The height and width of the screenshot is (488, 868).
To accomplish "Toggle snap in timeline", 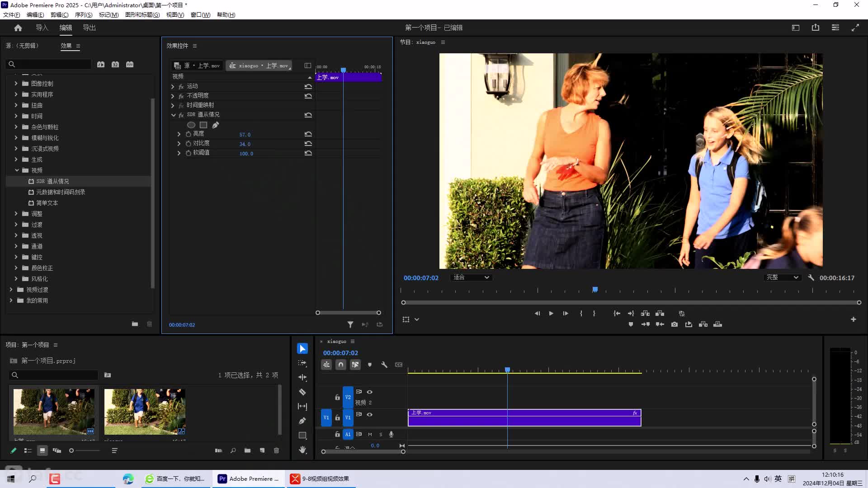I will coord(341,365).
